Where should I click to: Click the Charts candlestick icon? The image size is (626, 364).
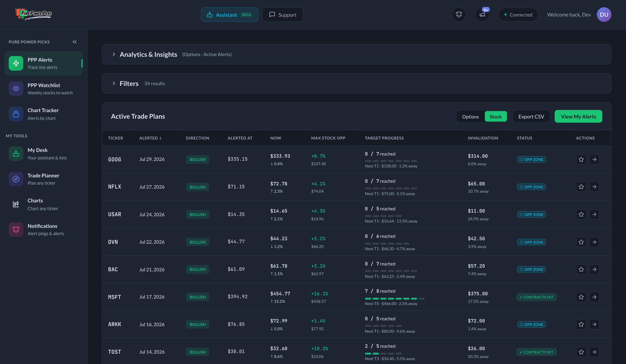pyautogui.click(x=16, y=204)
